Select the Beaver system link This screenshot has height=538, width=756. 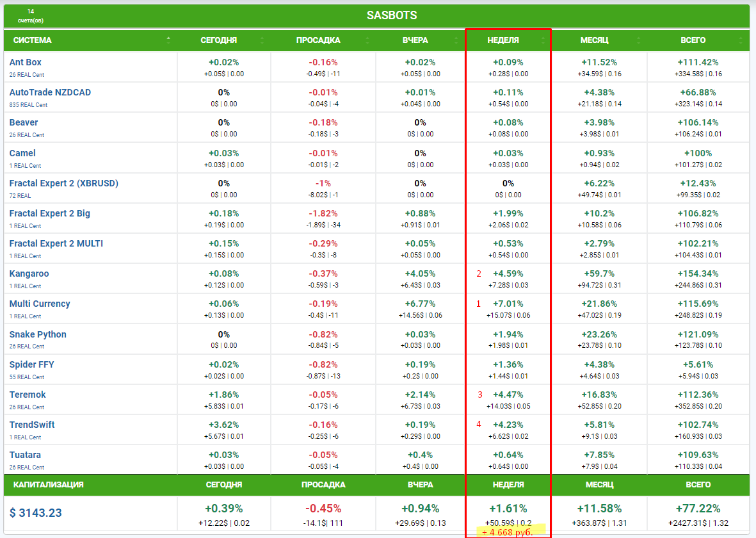point(24,122)
